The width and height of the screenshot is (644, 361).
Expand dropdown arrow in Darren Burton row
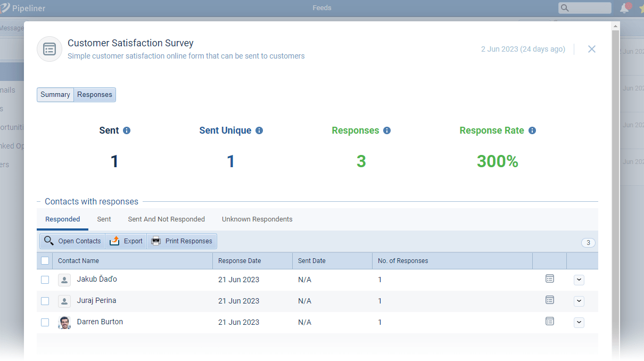click(579, 323)
